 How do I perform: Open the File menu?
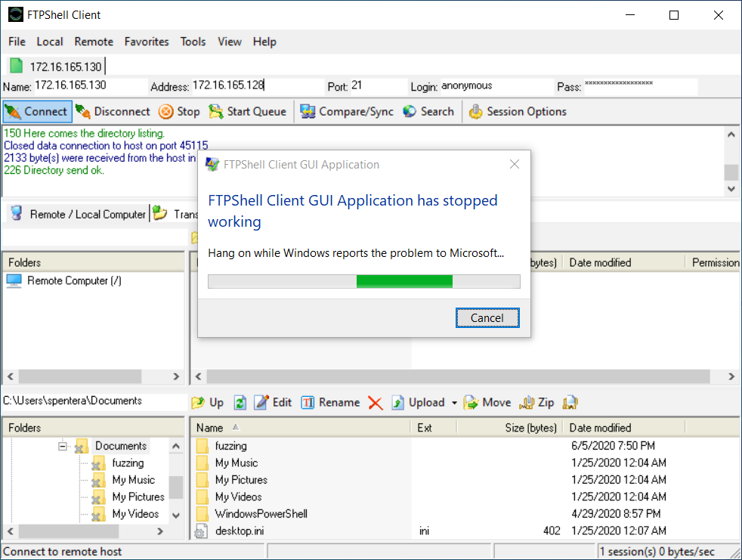[x=17, y=42]
